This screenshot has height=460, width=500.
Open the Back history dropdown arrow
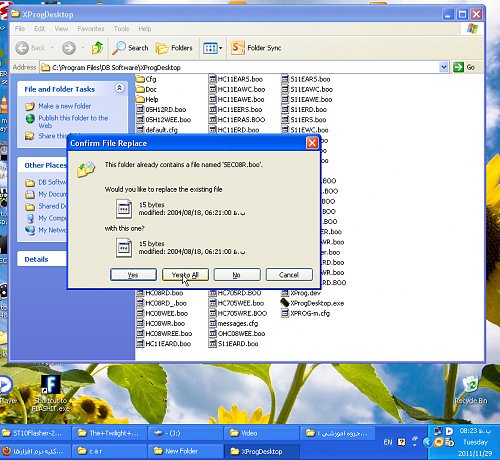pyautogui.click(x=52, y=48)
